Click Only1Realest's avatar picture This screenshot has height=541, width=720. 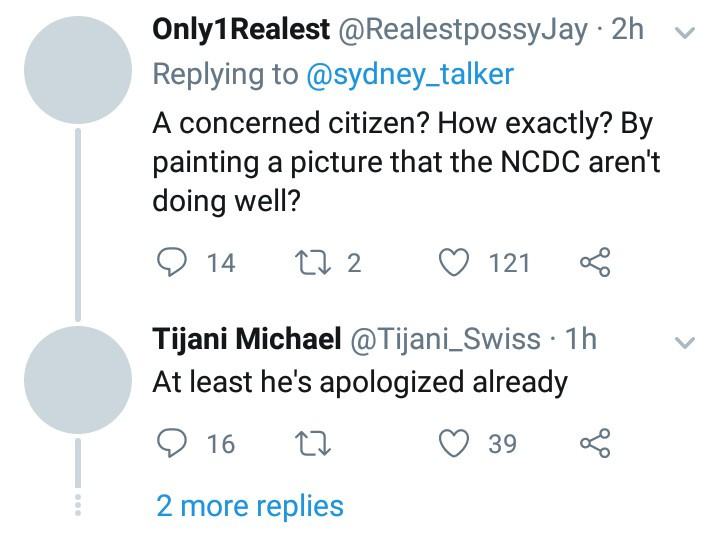(x=78, y=70)
